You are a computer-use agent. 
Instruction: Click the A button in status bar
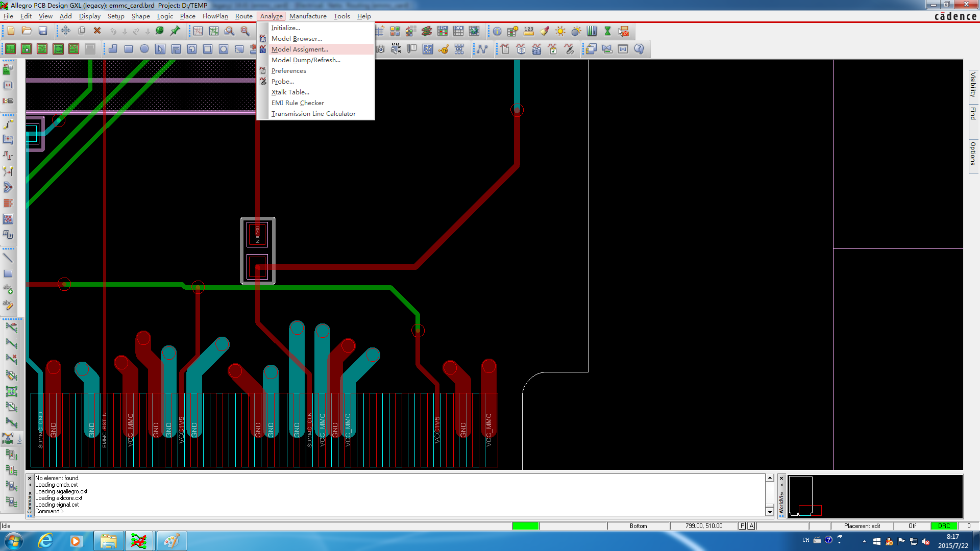(751, 526)
